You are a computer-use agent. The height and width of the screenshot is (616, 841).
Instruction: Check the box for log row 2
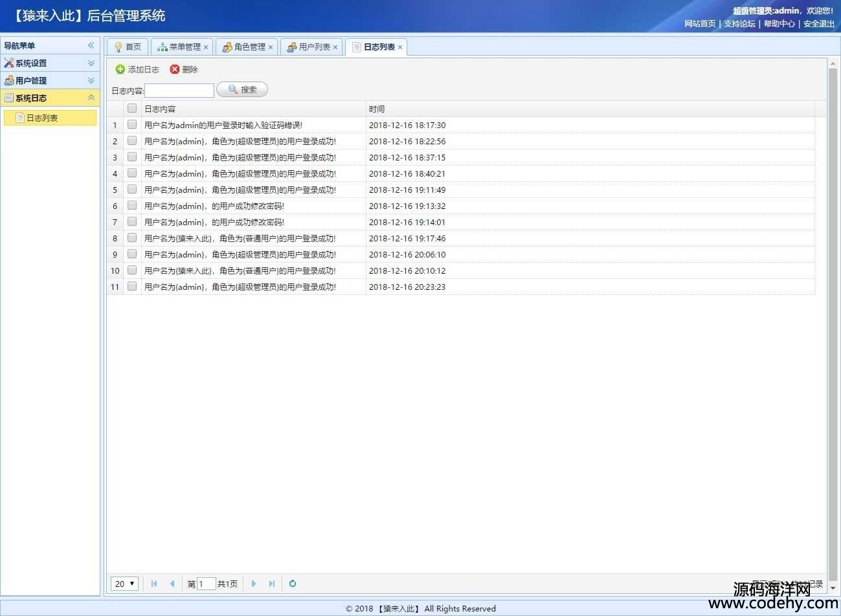tap(132, 140)
